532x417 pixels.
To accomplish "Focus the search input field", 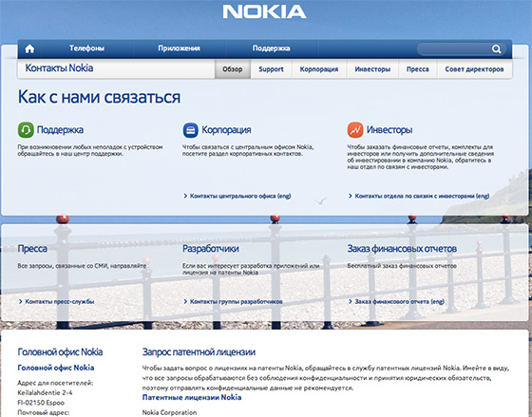I will coord(454,49).
